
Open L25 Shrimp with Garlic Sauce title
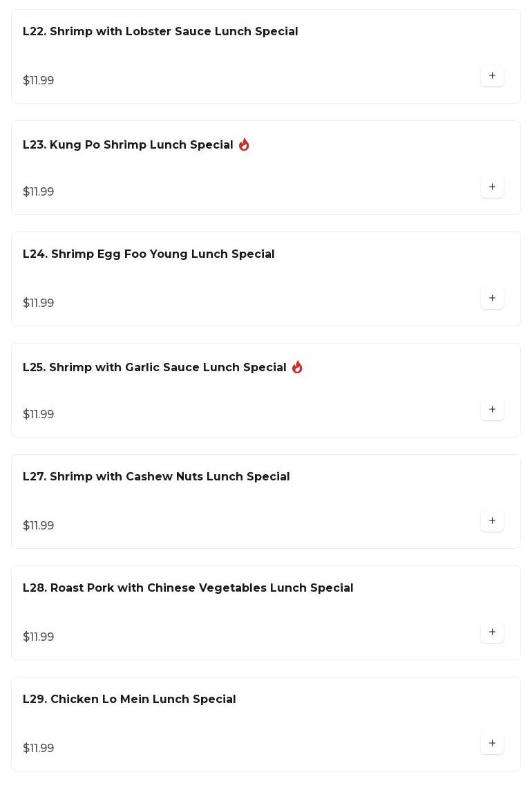154,368
